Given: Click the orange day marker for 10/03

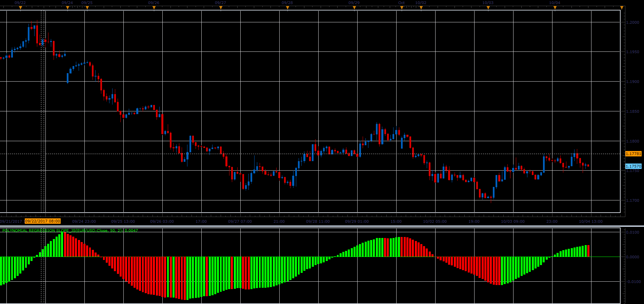Looking at the screenshot, I should coord(488,7).
